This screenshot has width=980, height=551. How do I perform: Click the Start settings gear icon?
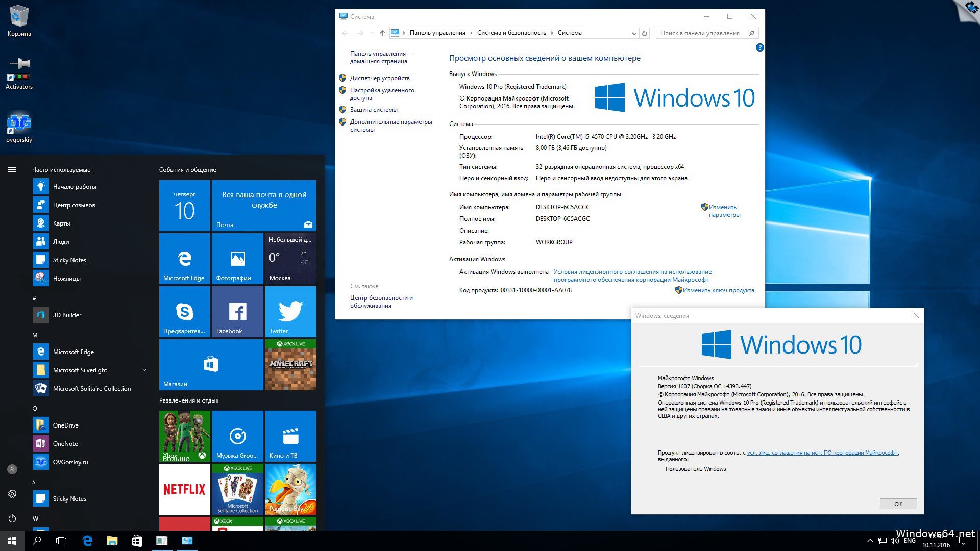(x=12, y=494)
